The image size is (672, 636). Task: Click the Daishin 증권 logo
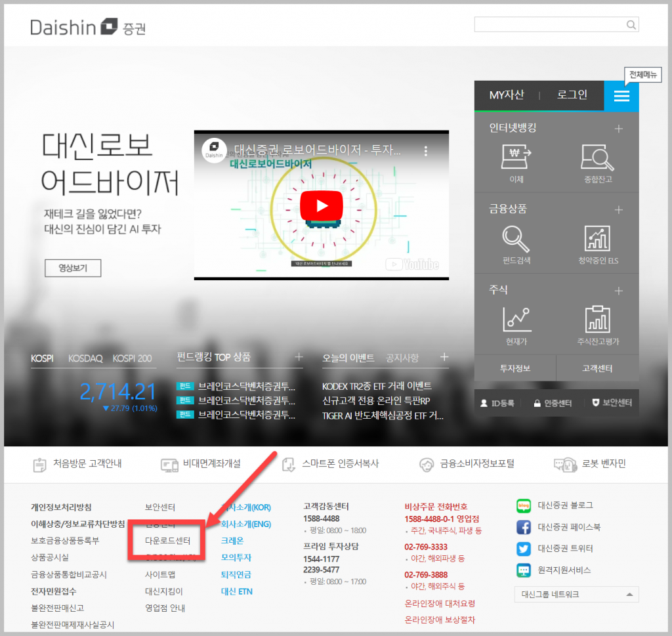[89, 28]
